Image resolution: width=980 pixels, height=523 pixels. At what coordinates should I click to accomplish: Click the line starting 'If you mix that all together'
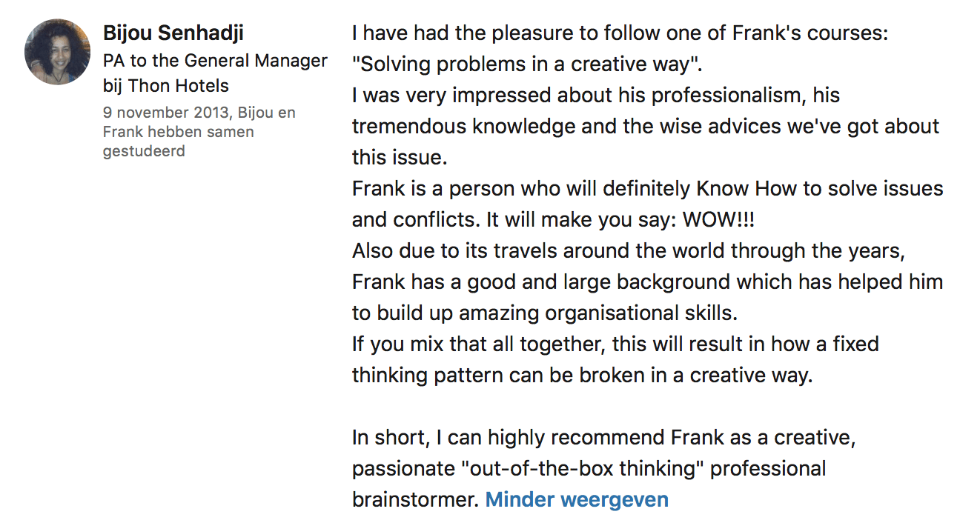pos(615,344)
